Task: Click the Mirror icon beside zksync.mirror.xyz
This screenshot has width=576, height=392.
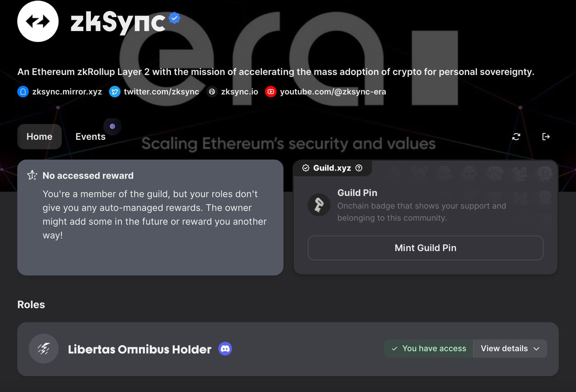Action: pyautogui.click(x=23, y=92)
